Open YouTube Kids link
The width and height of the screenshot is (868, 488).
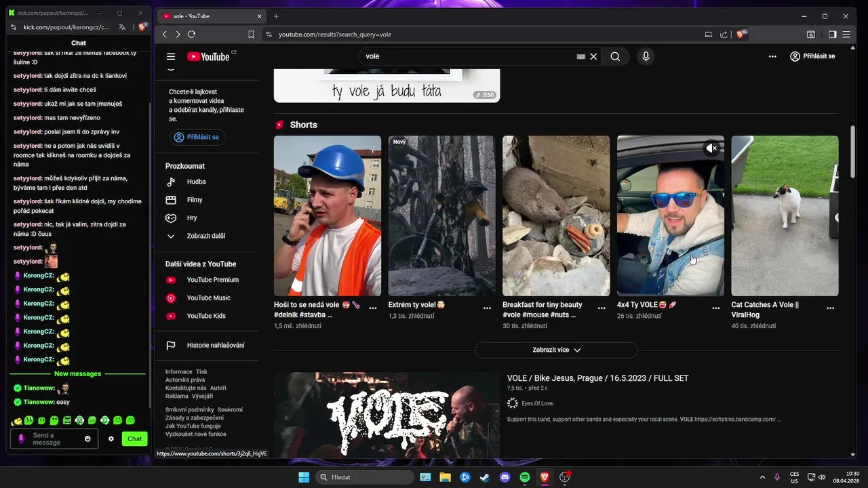click(206, 316)
